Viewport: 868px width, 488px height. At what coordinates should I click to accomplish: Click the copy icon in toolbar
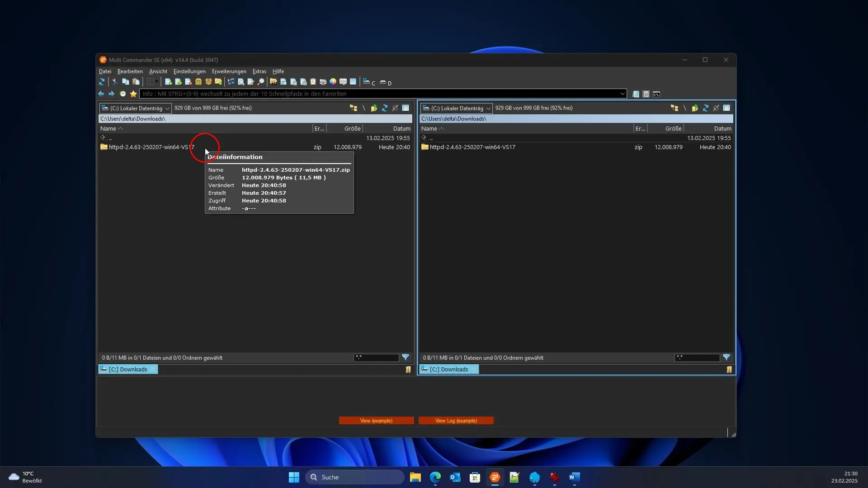point(125,82)
